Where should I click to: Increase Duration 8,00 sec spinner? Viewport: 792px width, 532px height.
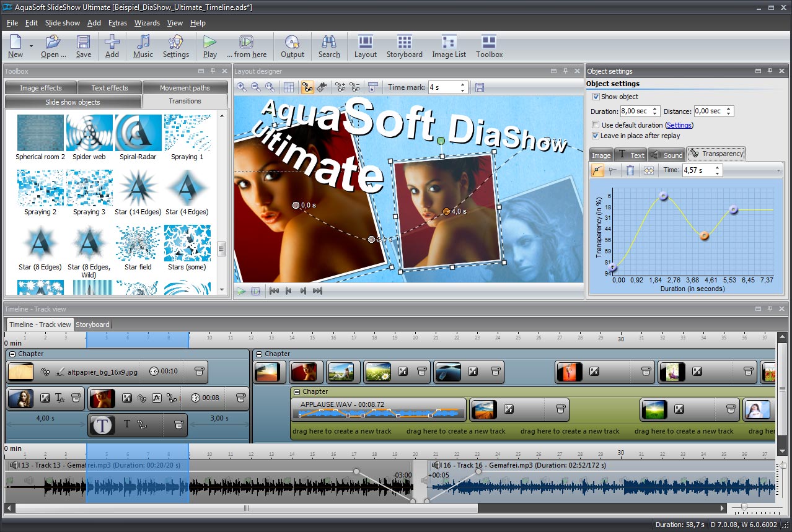coord(656,108)
